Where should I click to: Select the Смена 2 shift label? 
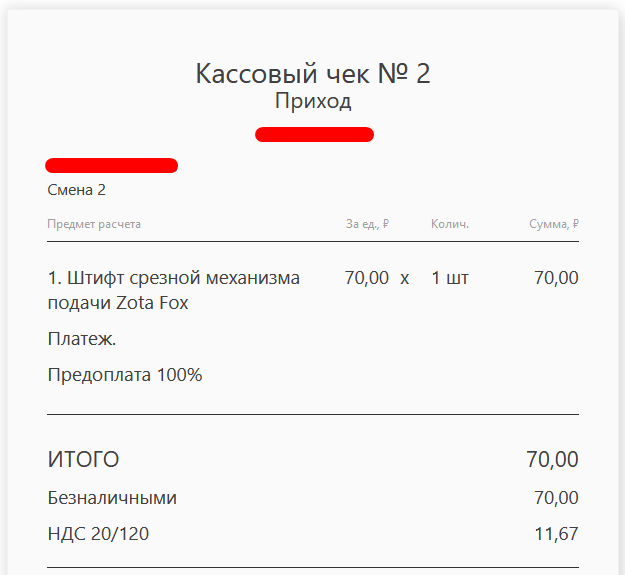[x=76, y=190]
